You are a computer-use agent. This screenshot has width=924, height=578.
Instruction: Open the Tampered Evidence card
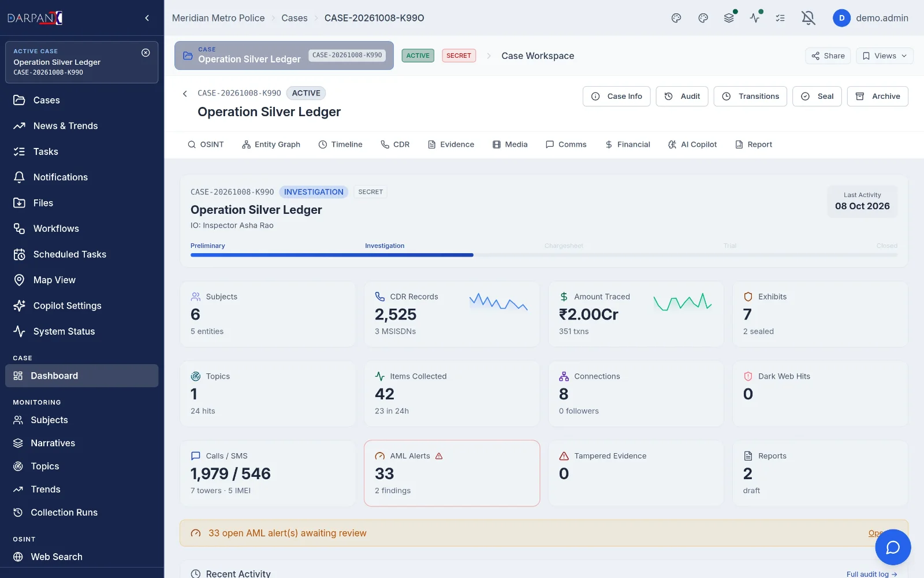pos(636,473)
